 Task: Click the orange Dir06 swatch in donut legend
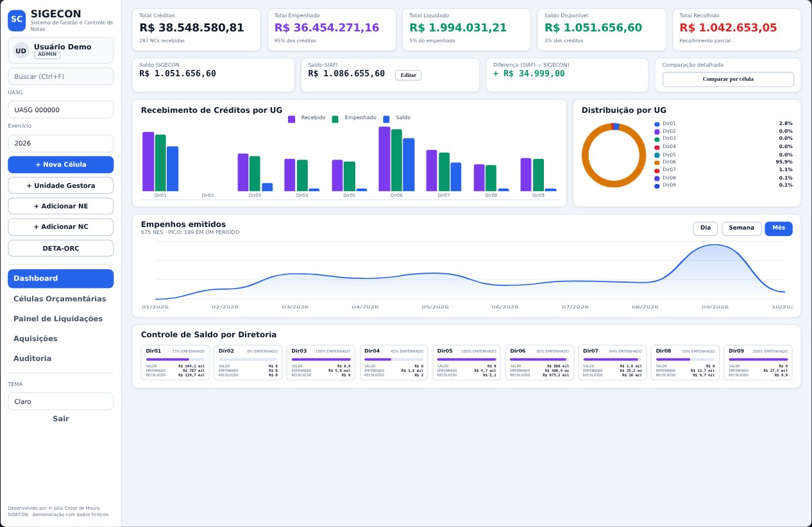pyautogui.click(x=657, y=162)
